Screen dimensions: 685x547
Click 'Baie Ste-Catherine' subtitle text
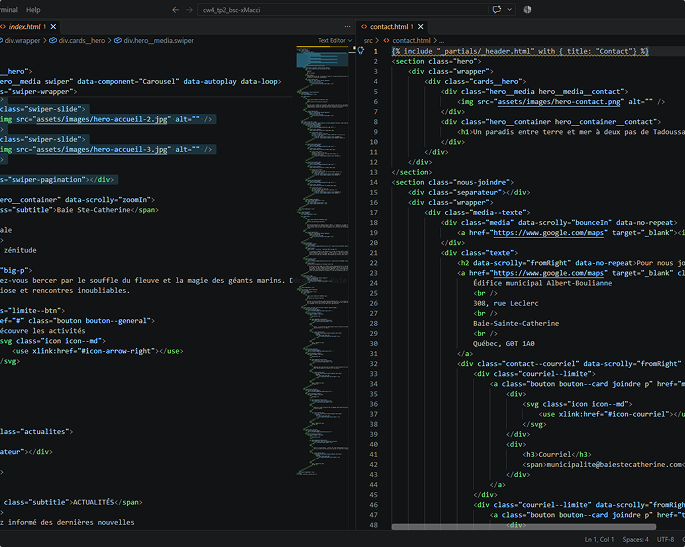click(x=93, y=210)
